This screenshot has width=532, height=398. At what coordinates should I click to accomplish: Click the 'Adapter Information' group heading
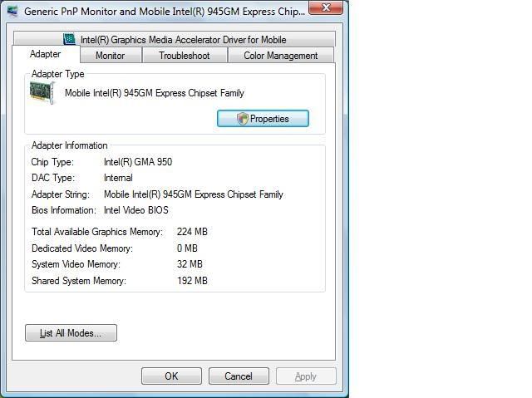pos(69,145)
